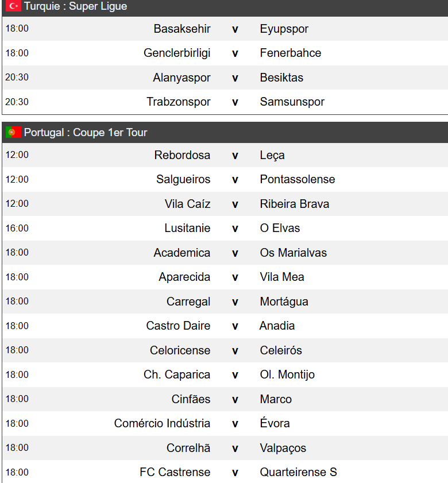Viewport: 448px width, 483px height.
Task: Click the Turkey flag icon
Action: 13,7
